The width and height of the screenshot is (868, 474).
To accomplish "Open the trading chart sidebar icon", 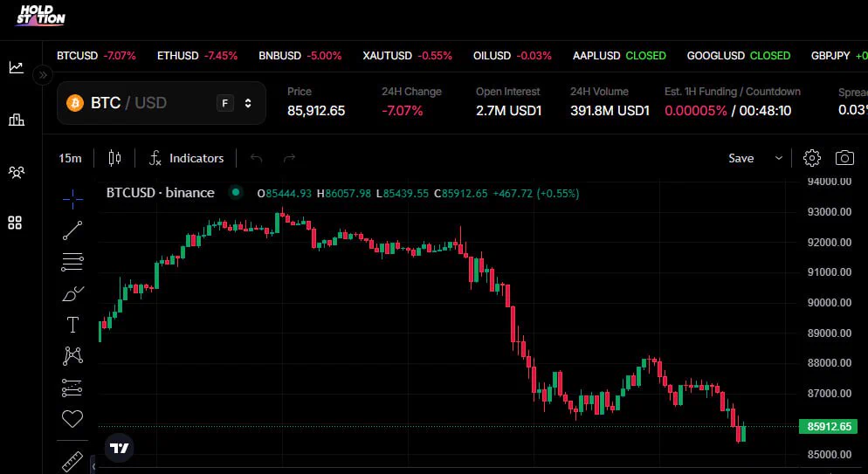I will click(x=16, y=67).
